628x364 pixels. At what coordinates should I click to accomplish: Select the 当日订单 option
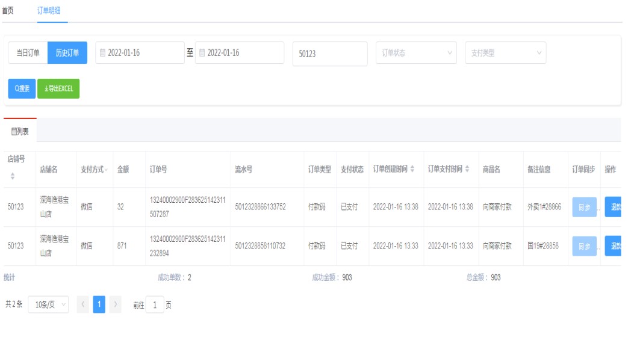point(28,53)
